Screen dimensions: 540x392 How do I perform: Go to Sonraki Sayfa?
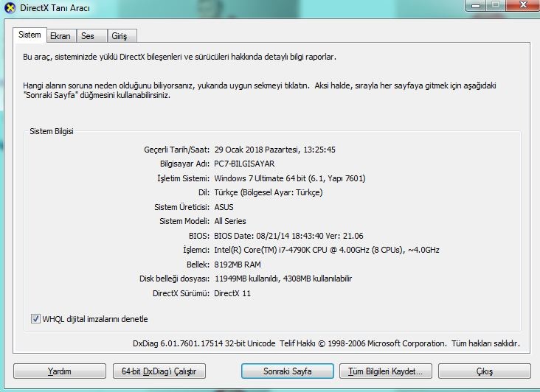pyautogui.click(x=288, y=371)
